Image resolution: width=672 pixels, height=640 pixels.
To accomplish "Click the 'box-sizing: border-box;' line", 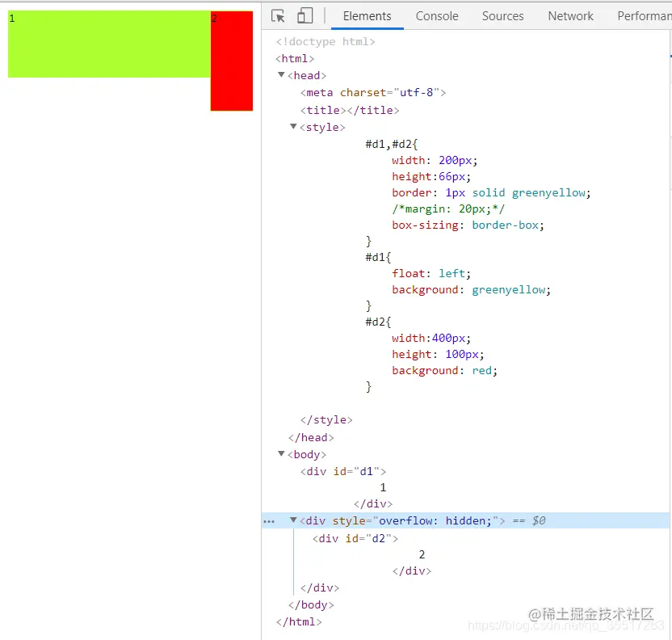I will click(468, 225).
